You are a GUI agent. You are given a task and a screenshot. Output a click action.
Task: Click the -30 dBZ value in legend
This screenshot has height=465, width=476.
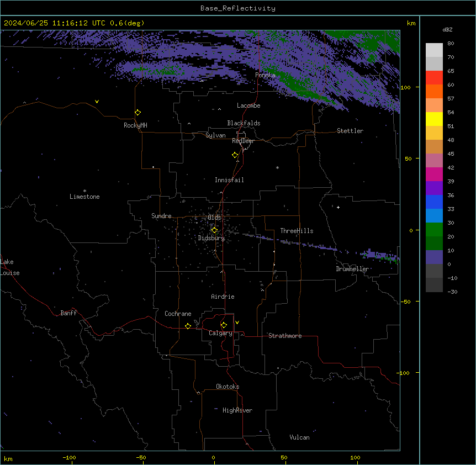452,292
